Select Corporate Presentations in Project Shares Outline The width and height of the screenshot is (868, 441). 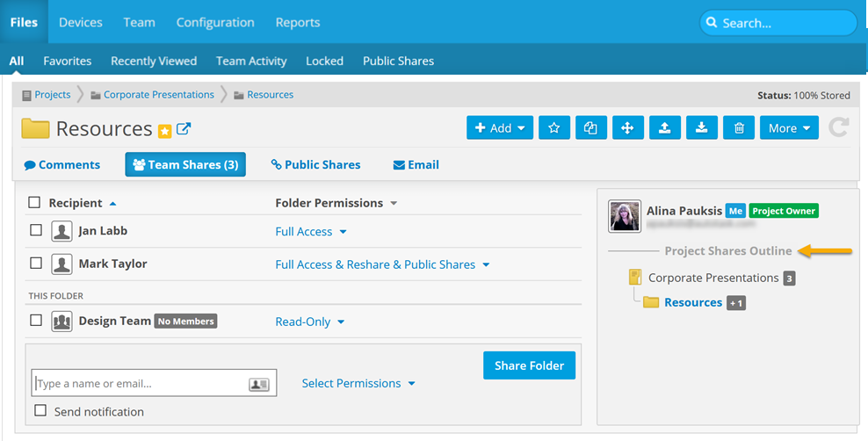(x=712, y=278)
